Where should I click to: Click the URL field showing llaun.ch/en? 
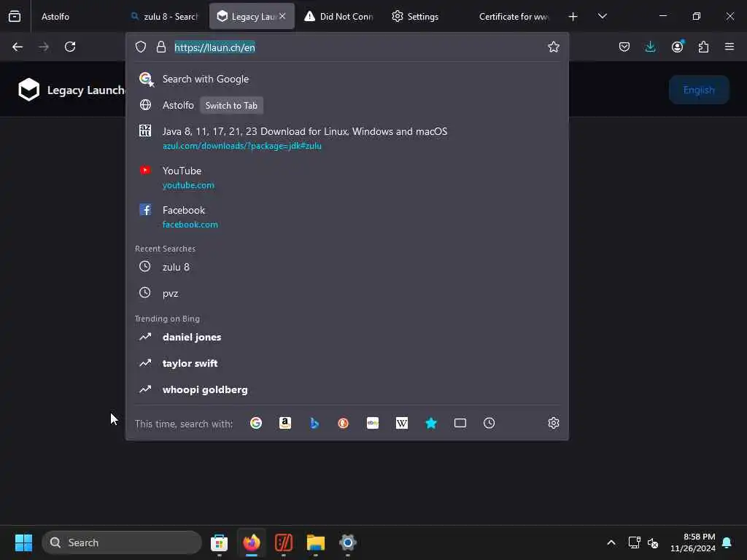pyautogui.click(x=357, y=47)
